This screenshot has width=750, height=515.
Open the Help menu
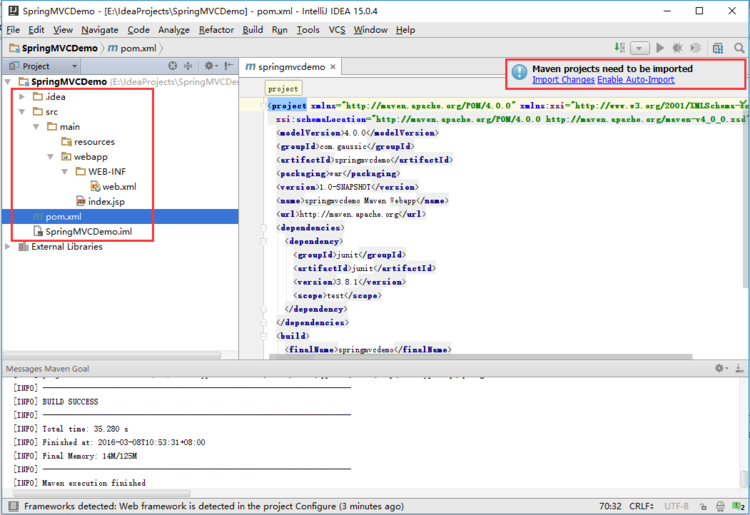coord(405,30)
